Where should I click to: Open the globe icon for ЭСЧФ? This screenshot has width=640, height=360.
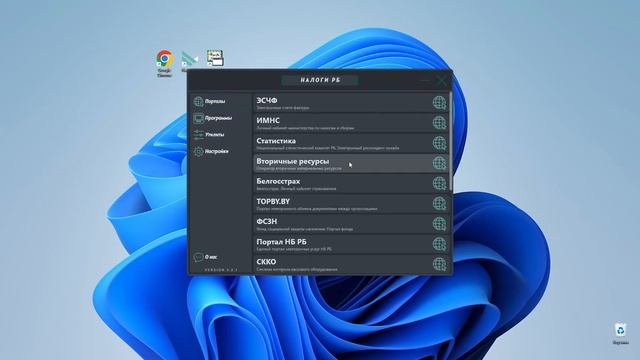[439, 102]
